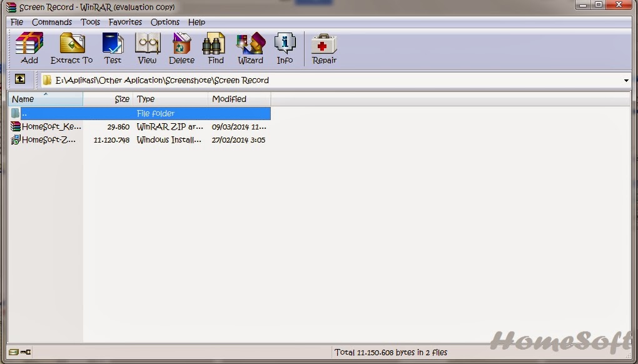Open the Options menu
The image size is (638, 364).
pos(165,22)
